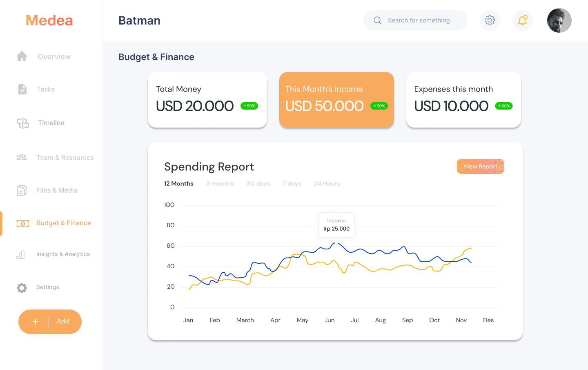Select the 24 Hours time filter
588x370 pixels.
[327, 183]
